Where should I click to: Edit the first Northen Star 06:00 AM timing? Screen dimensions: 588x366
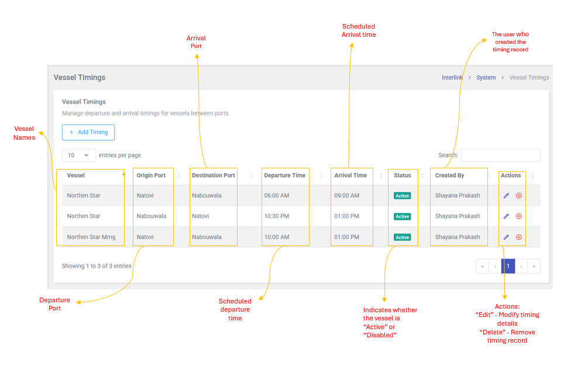pos(506,196)
